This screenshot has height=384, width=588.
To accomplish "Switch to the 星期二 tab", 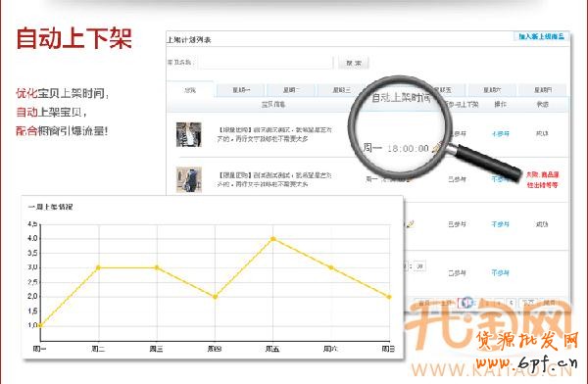I will [x=291, y=90].
